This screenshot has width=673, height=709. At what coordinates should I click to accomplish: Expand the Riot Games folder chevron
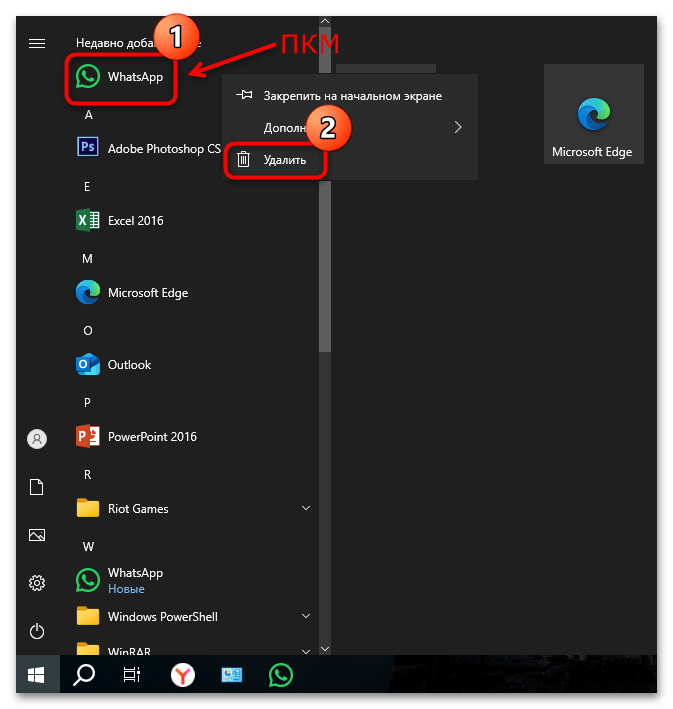pos(306,508)
